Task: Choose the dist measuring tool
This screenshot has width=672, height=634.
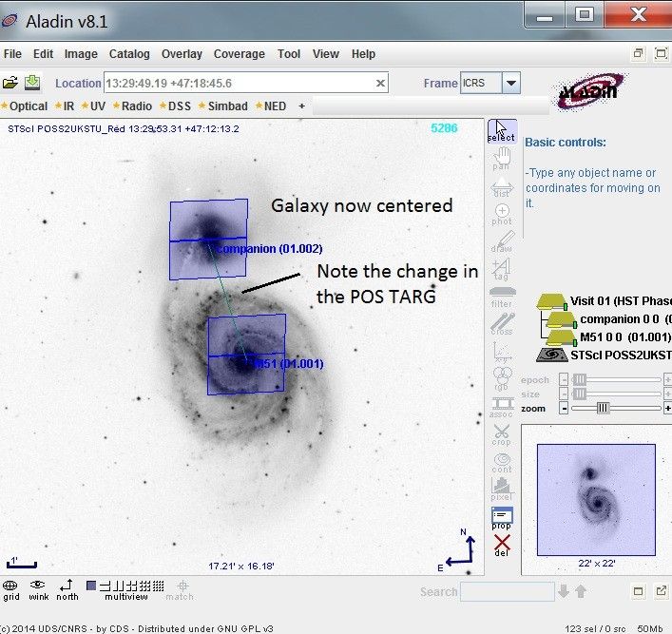Action: [x=502, y=187]
